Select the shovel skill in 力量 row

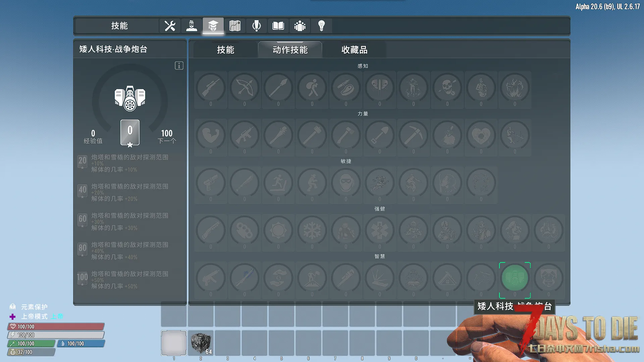[380, 137]
